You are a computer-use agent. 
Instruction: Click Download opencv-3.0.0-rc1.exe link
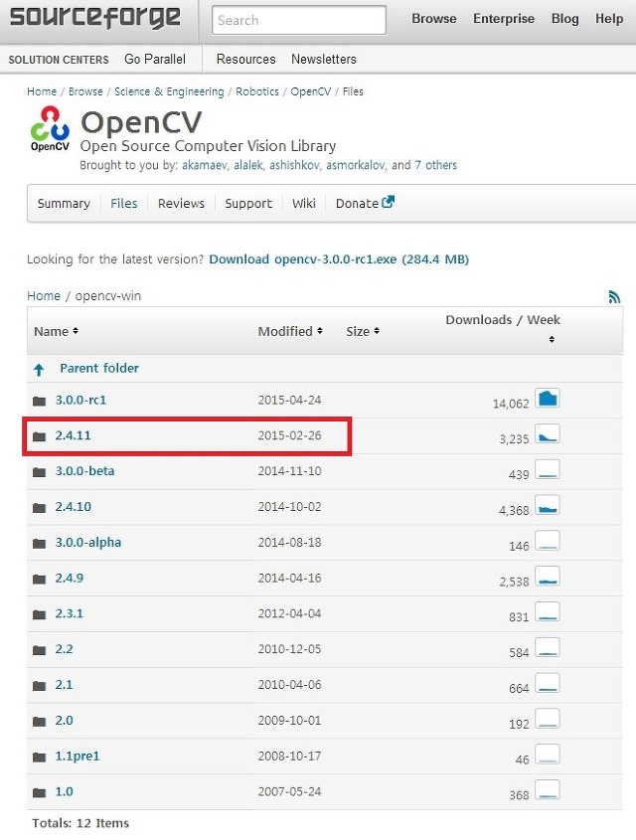coord(339,259)
